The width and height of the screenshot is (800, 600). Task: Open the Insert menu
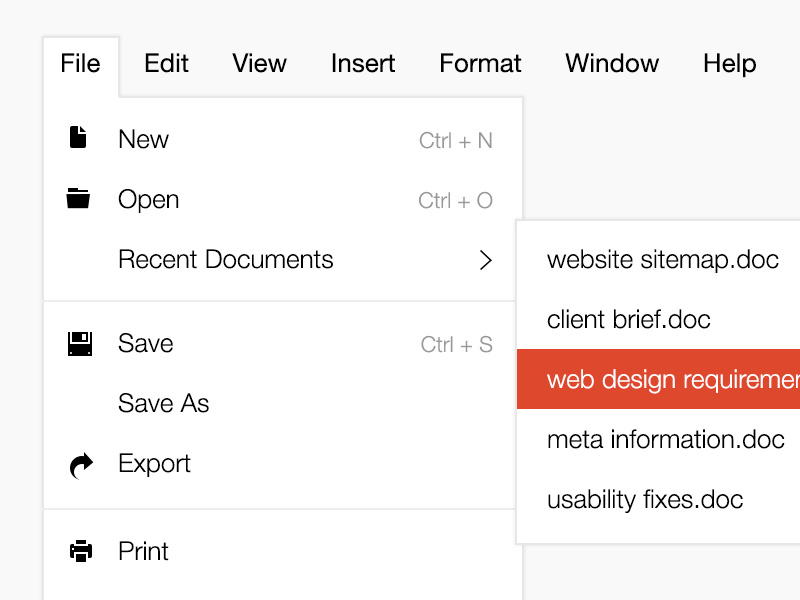[x=363, y=64]
